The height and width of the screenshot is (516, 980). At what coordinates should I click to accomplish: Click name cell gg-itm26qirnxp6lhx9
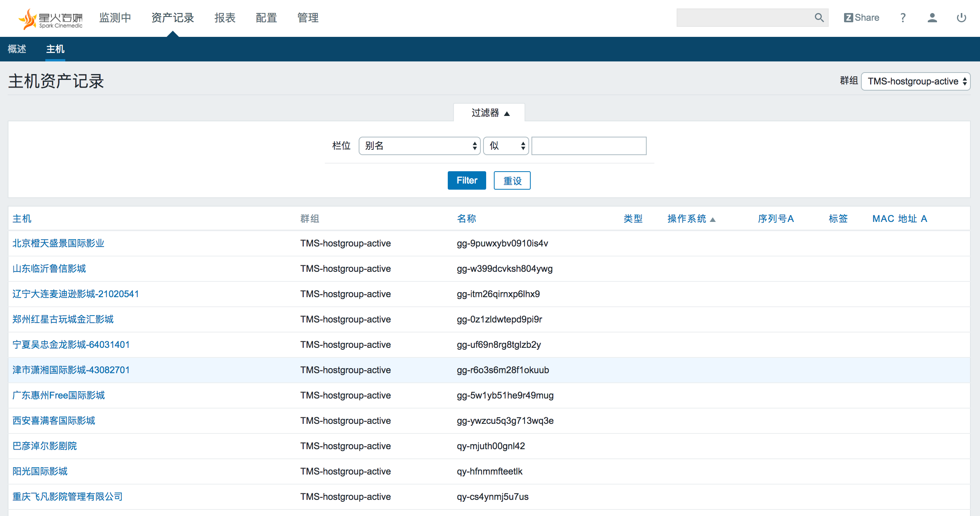498,294
